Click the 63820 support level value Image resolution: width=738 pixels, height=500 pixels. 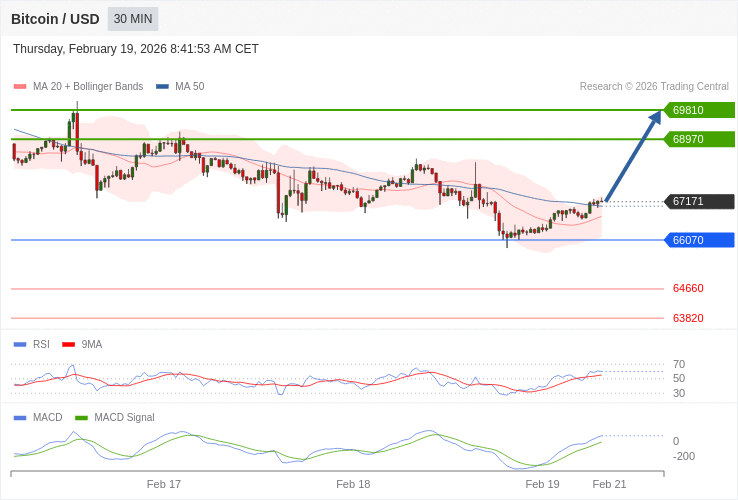click(x=688, y=318)
